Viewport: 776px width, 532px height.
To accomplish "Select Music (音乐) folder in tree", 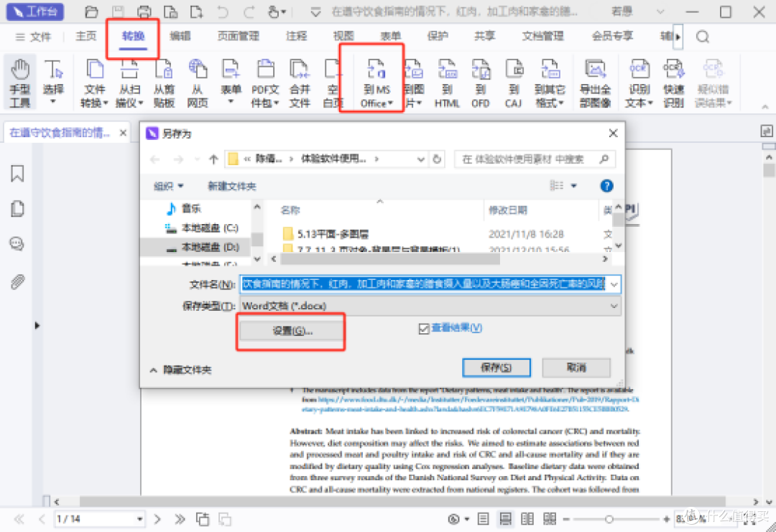I will (183, 209).
